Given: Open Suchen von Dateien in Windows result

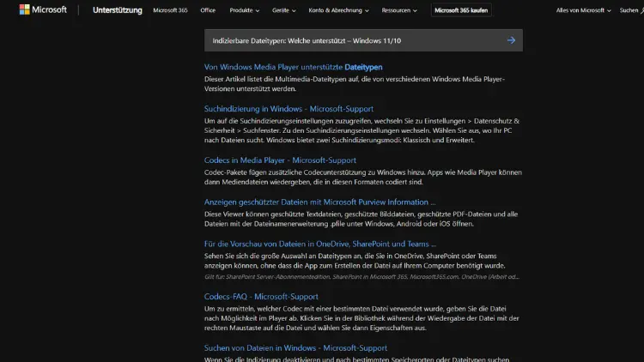Looking at the screenshot, I should (x=295, y=347).
